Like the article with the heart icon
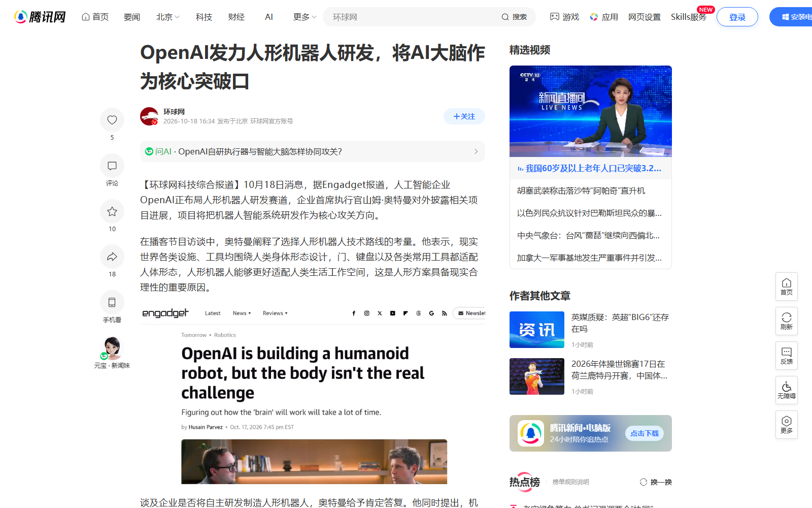The image size is (812, 508). (112, 120)
